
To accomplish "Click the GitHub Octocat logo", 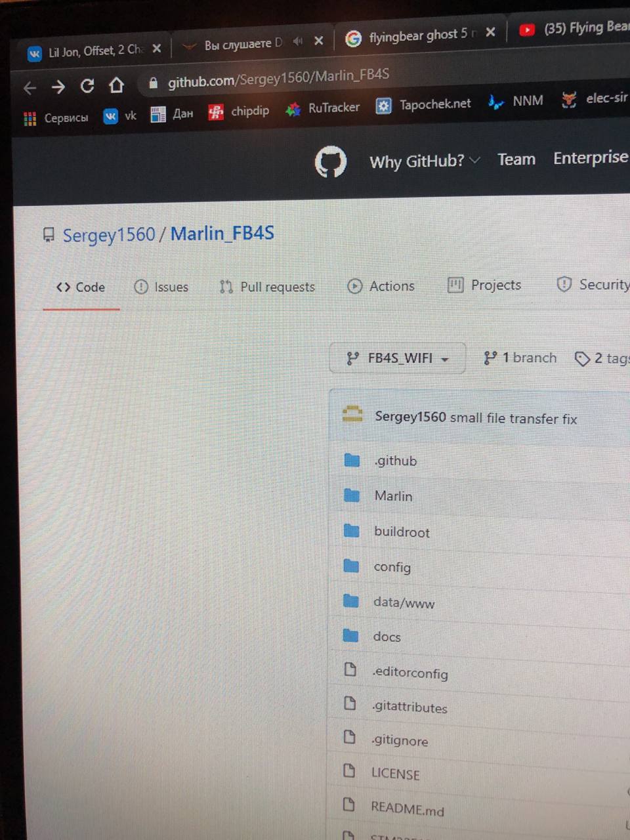I will tap(330, 161).
